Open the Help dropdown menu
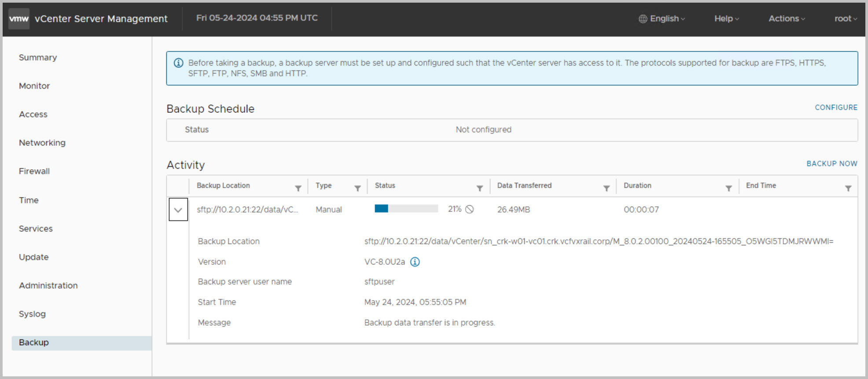The height and width of the screenshot is (379, 868). pyautogui.click(x=726, y=19)
